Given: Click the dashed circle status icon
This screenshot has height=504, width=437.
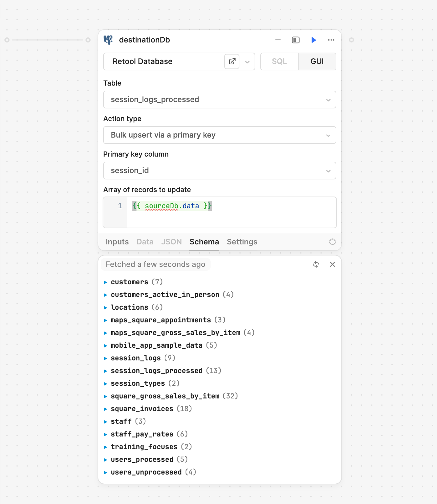Looking at the screenshot, I should click(332, 242).
